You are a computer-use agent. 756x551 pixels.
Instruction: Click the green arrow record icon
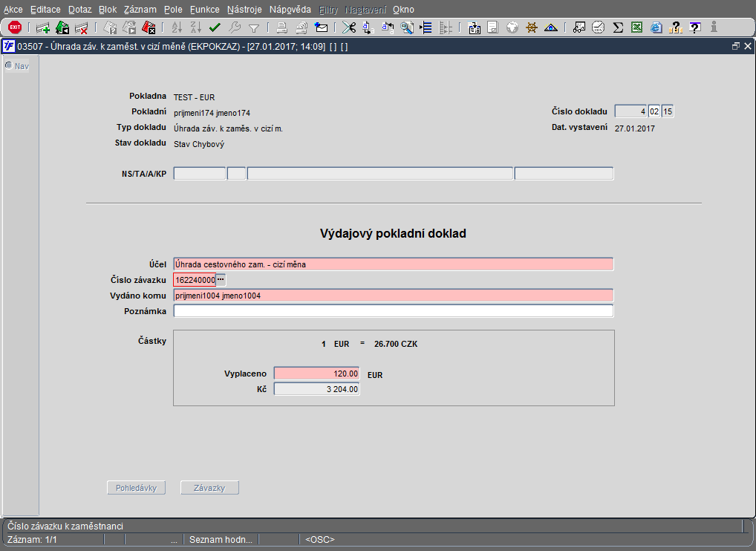point(62,27)
